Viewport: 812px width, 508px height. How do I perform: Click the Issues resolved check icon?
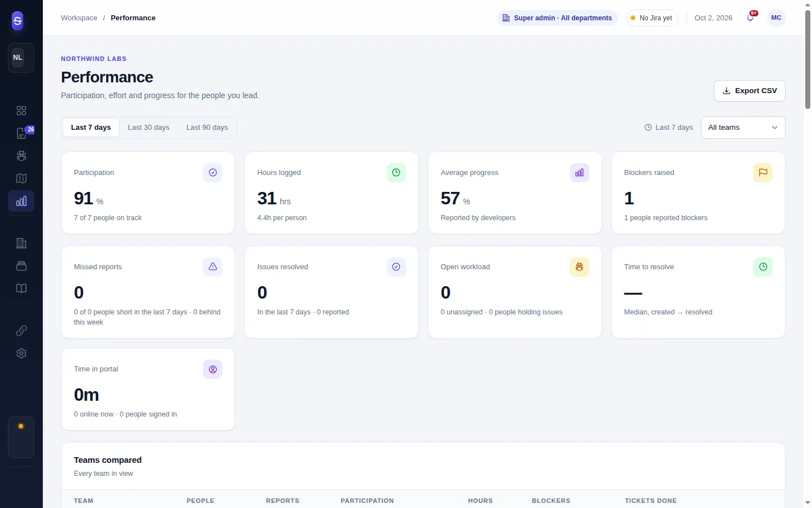coord(396,267)
